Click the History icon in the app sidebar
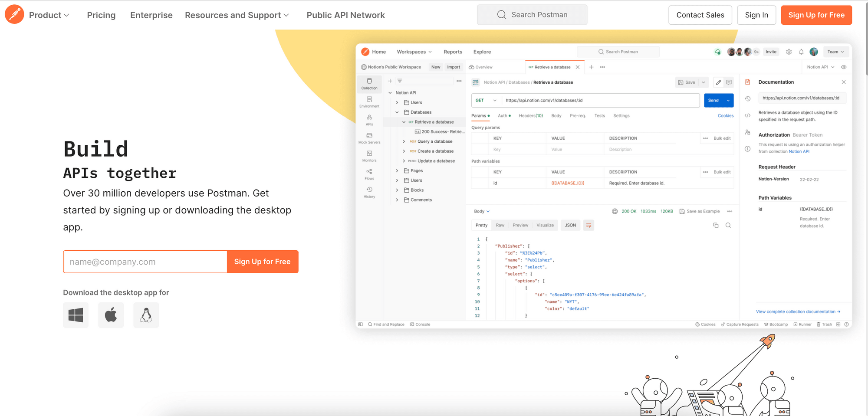 point(369,192)
